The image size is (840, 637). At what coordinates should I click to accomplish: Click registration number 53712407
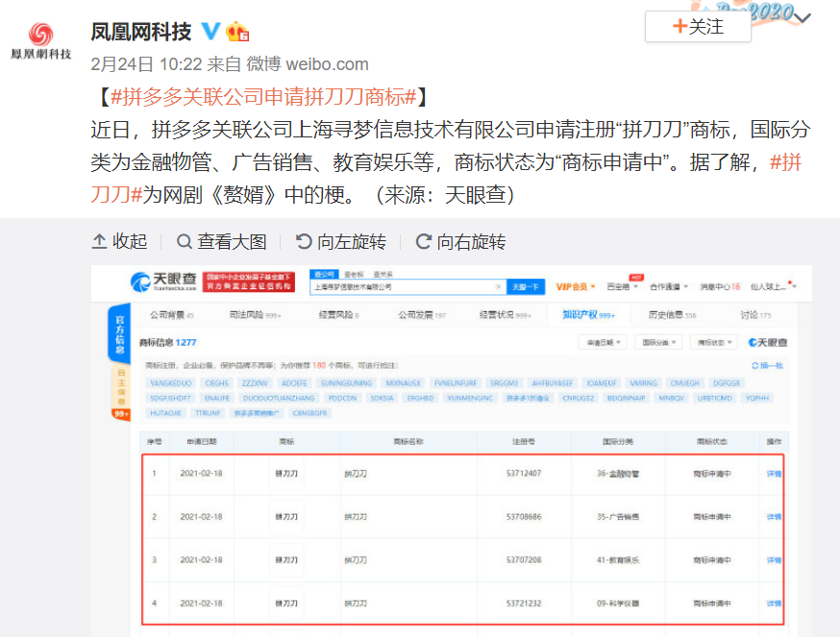[524, 474]
